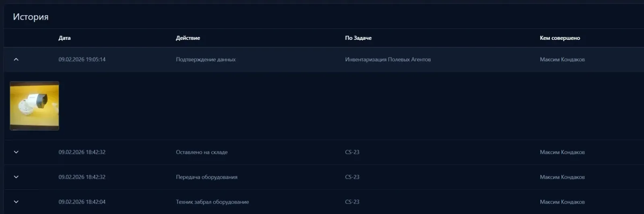Open CS-23 task in Передача оборудования row
This screenshot has width=644, height=214.
pos(352,177)
